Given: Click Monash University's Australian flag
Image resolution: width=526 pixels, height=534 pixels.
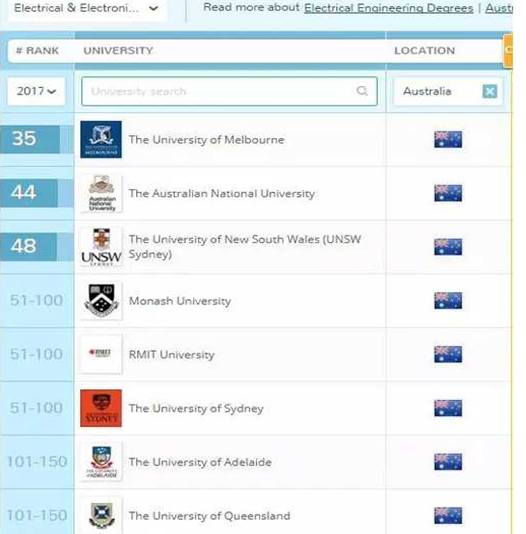Looking at the screenshot, I should pyautogui.click(x=448, y=300).
